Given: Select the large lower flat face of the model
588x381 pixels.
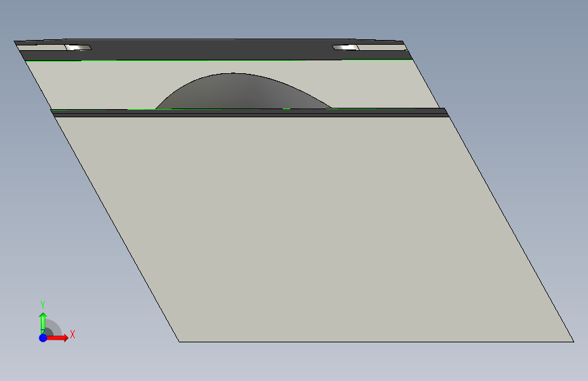Looking at the screenshot, I should pyautogui.click(x=314, y=228).
